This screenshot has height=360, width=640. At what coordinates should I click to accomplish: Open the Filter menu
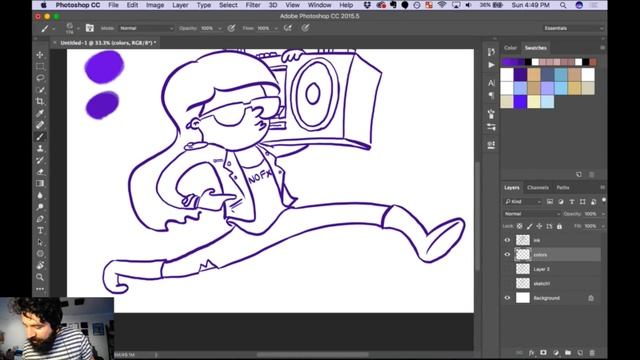(x=253, y=5)
